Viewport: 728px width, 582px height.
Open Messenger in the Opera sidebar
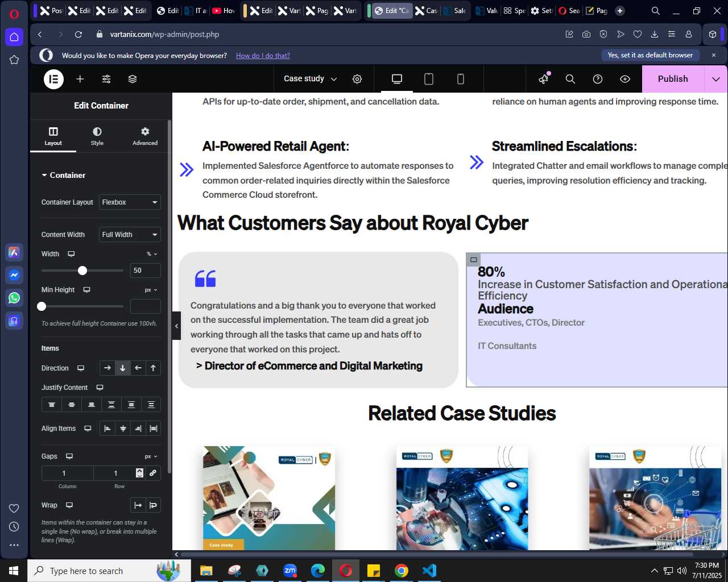pyautogui.click(x=14, y=275)
